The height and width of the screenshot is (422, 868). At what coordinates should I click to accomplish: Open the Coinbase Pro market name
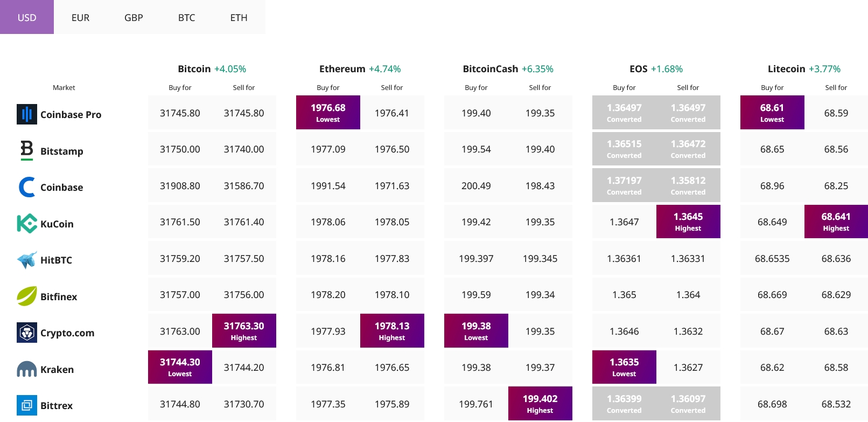point(71,114)
